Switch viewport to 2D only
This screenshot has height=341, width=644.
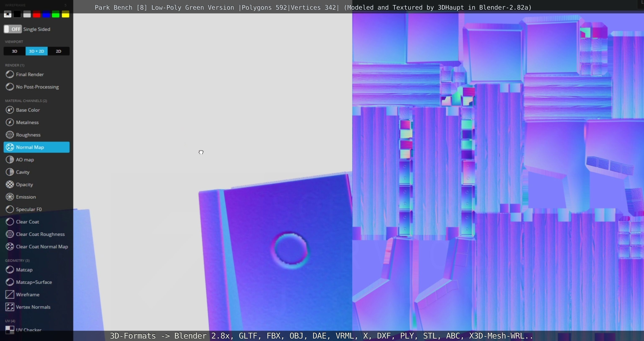(58, 51)
